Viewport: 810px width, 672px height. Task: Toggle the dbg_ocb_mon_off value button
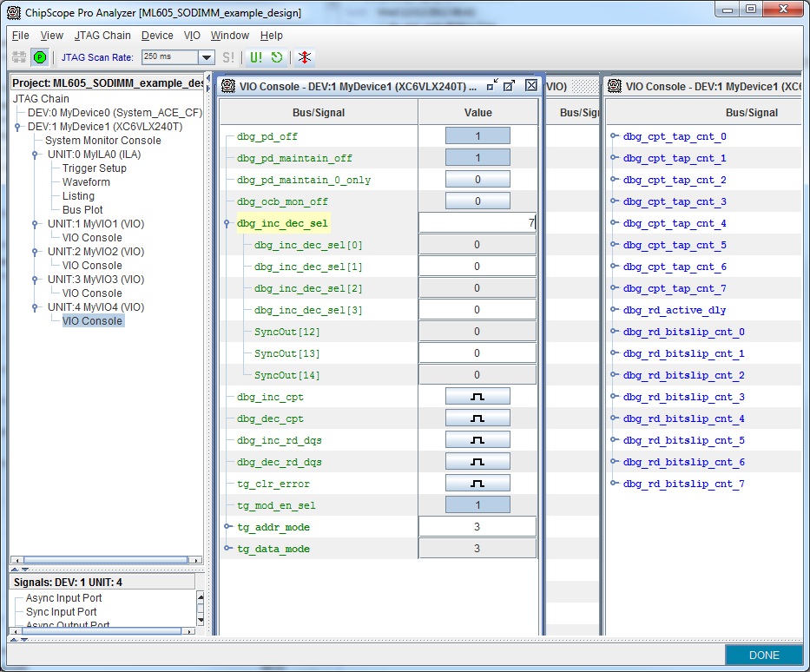tap(477, 201)
